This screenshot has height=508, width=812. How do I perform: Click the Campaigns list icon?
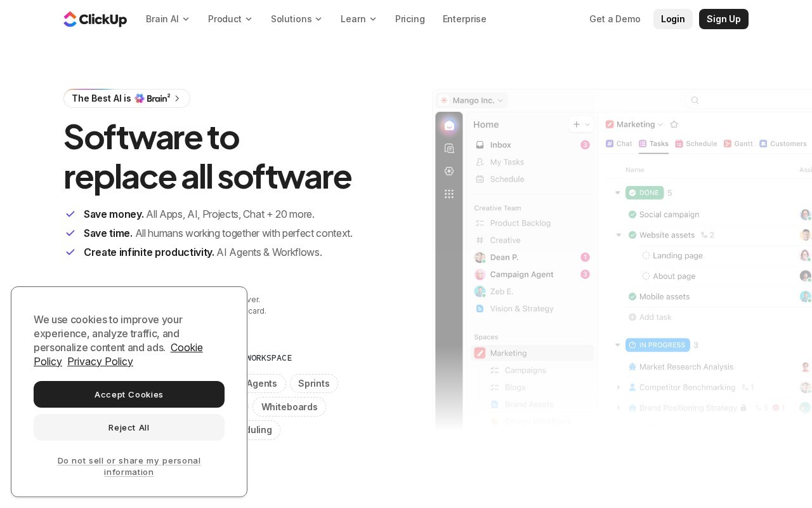495,370
